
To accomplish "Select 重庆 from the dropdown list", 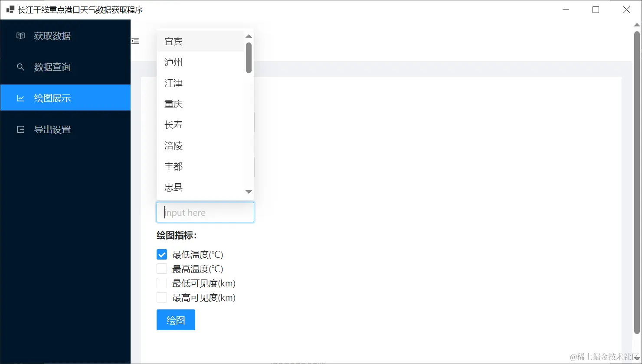I will 200,104.
